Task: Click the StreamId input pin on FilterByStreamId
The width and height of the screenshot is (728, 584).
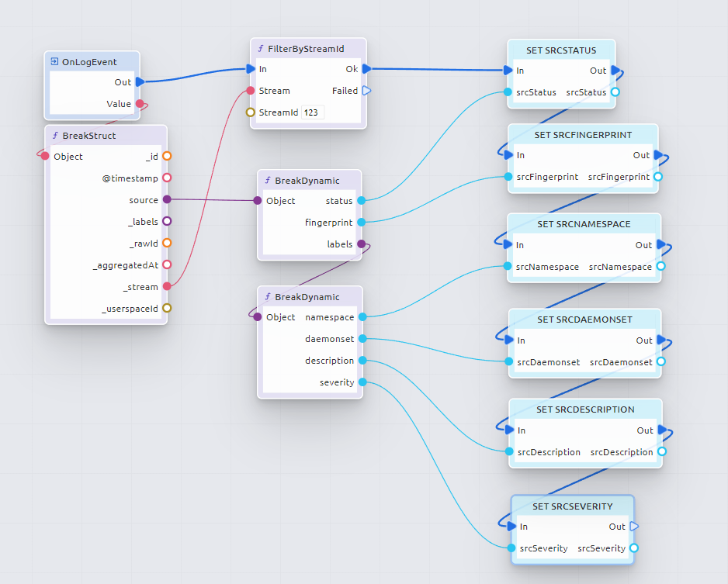Action: [251, 112]
